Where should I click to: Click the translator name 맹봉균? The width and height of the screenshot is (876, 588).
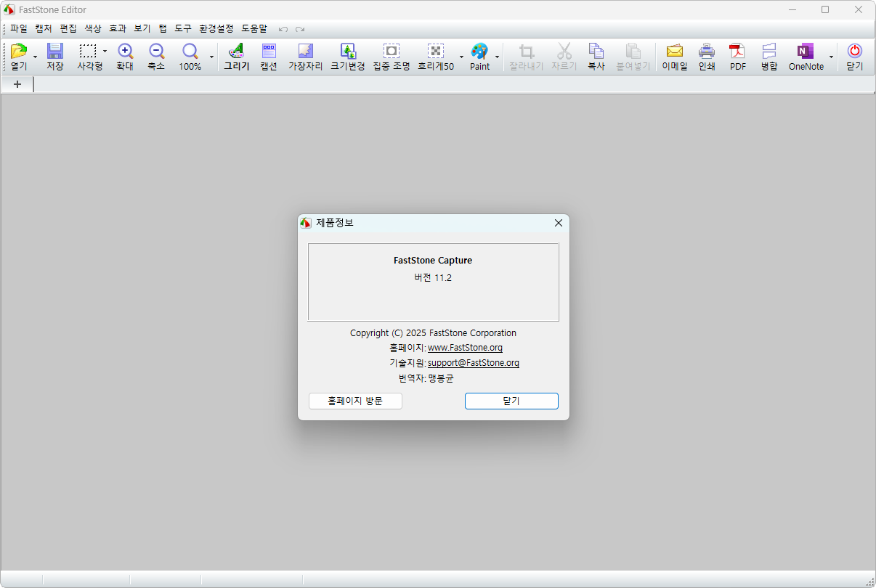click(x=441, y=378)
